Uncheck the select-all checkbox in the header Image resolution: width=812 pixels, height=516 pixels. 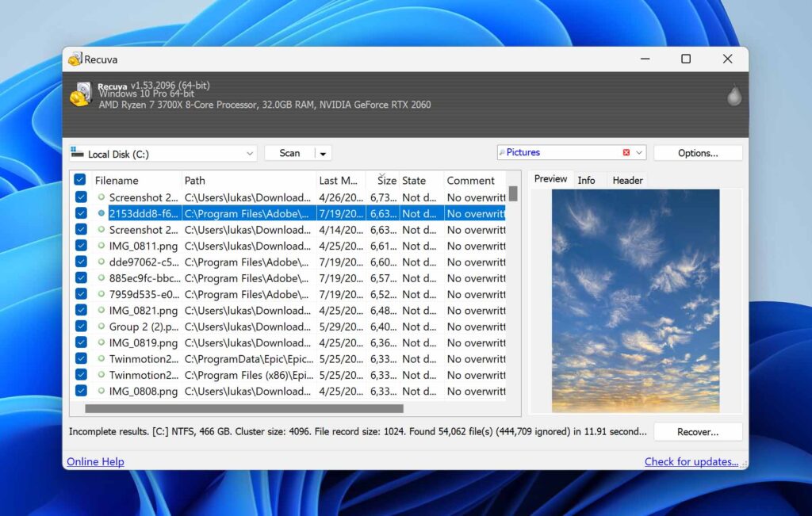80,180
